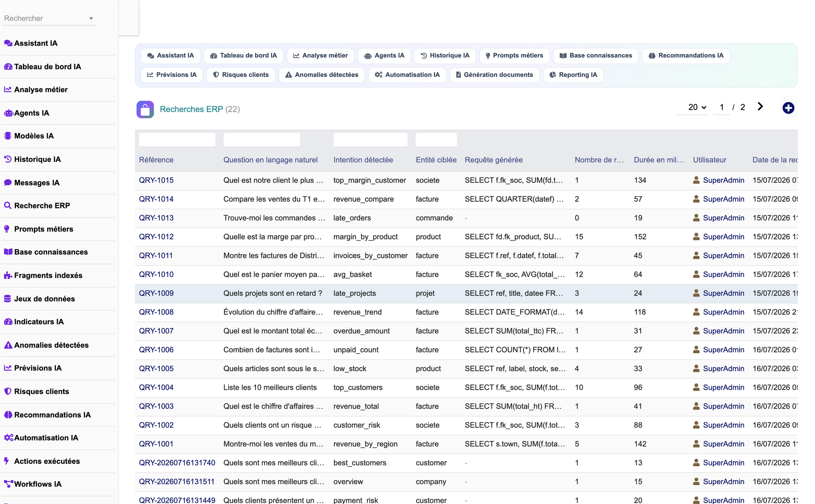Open the Reporting IA top tab
The width and height of the screenshot is (815, 504).
[573, 75]
